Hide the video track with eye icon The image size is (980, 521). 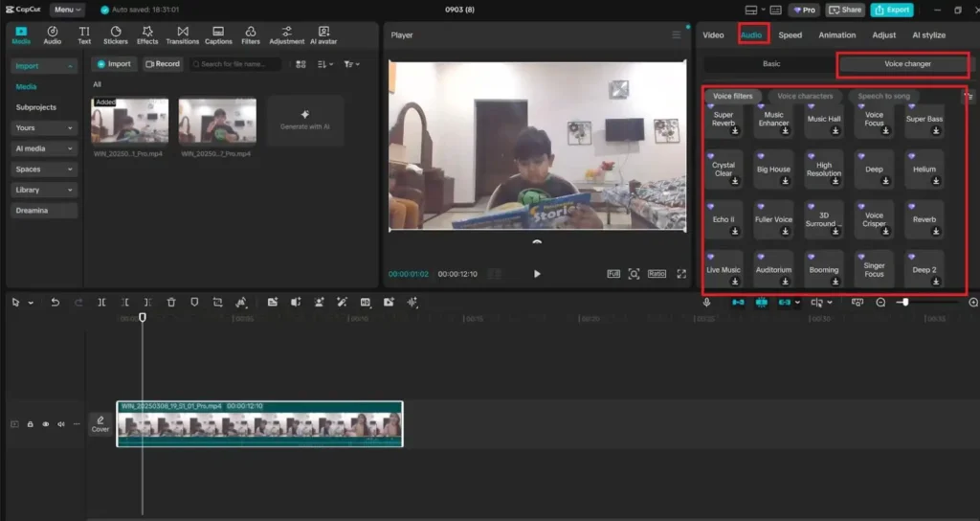coord(46,424)
